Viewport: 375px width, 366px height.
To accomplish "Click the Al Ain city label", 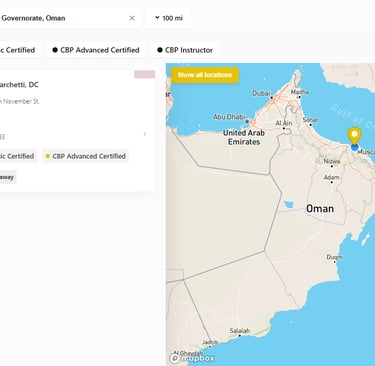I will pos(284,123).
